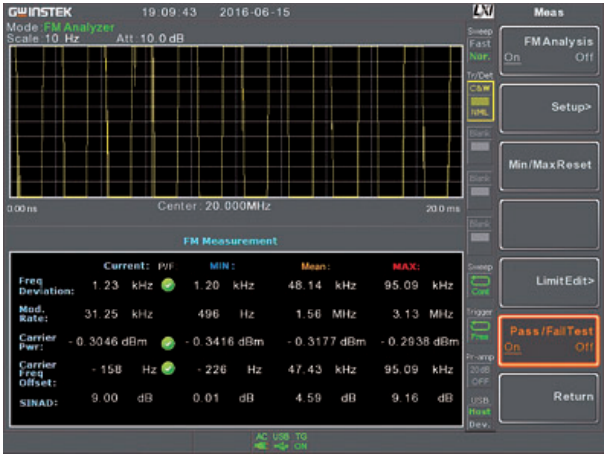Select the Sweep Nor. indicator
The image size is (609, 459).
click(480, 56)
